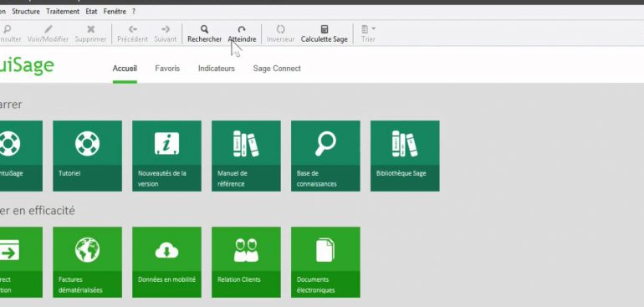Open the Bibliothèque Sage tile
Image resolution: width=644 pixels, height=307 pixels.
pyautogui.click(x=405, y=156)
